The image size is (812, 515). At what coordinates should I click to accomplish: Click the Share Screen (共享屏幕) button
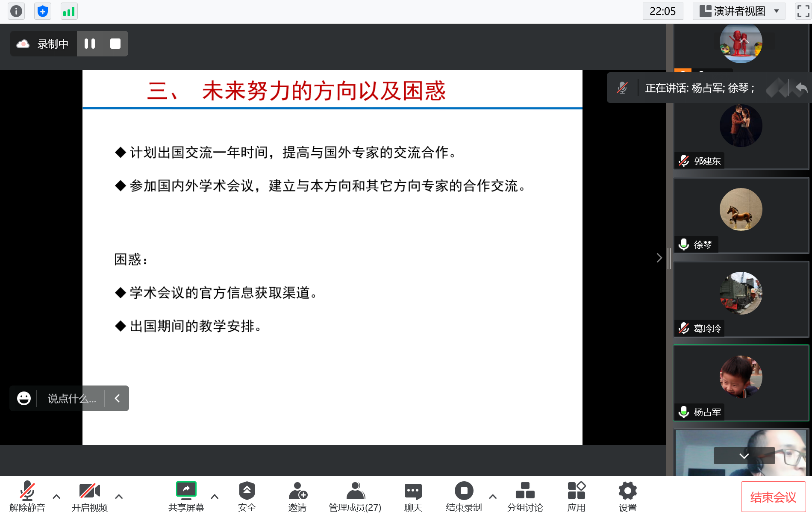coord(186,496)
